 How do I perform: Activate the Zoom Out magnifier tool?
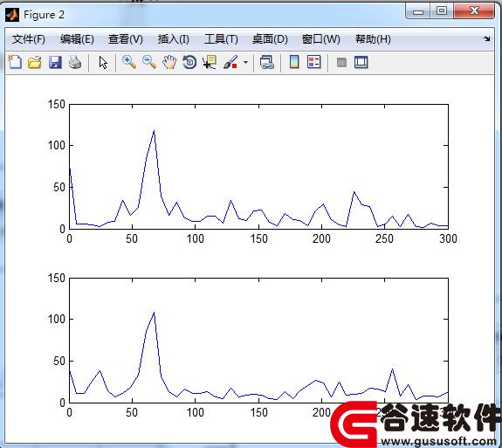(149, 62)
